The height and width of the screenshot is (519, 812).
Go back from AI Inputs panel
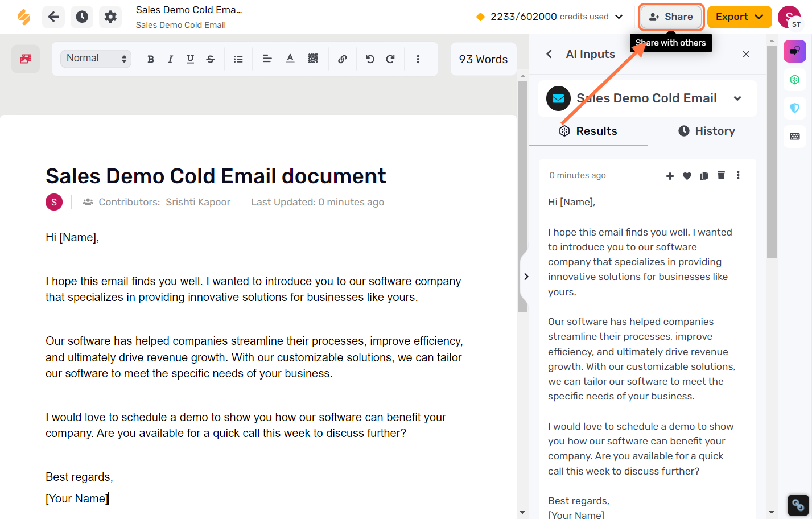tap(549, 54)
